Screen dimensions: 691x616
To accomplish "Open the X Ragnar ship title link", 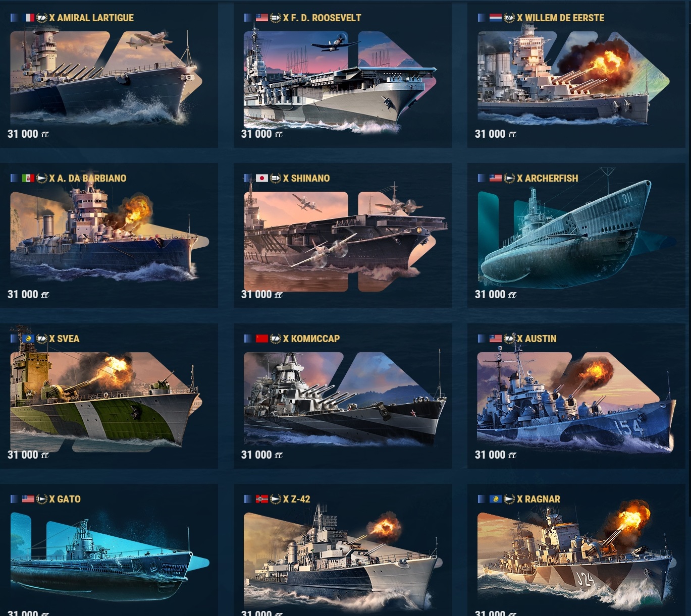I will point(539,499).
